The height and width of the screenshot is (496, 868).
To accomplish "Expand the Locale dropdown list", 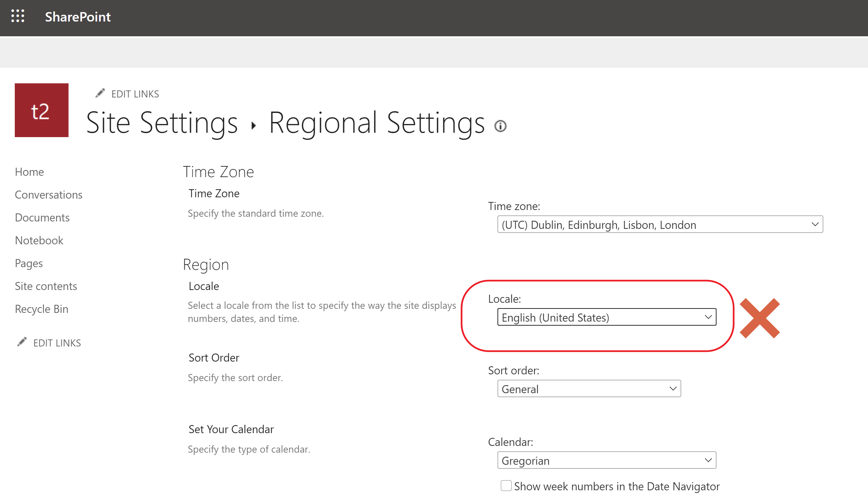I will (606, 317).
